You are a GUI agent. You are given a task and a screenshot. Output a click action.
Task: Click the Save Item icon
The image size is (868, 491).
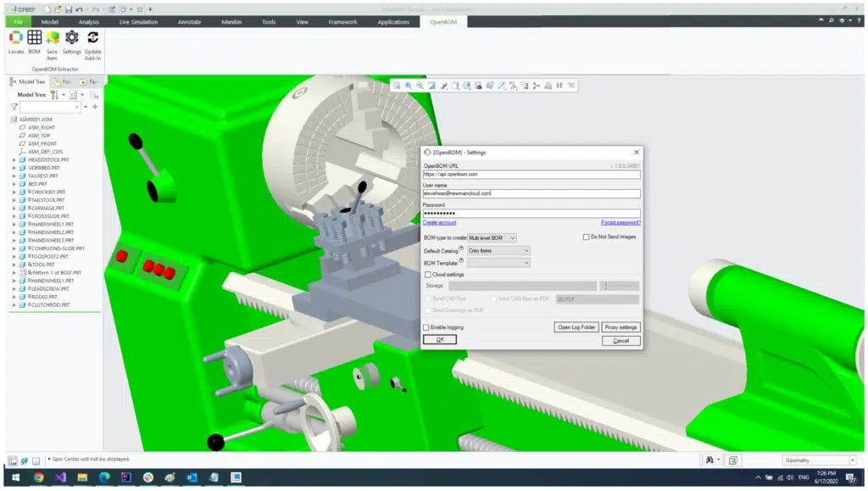[52, 37]
